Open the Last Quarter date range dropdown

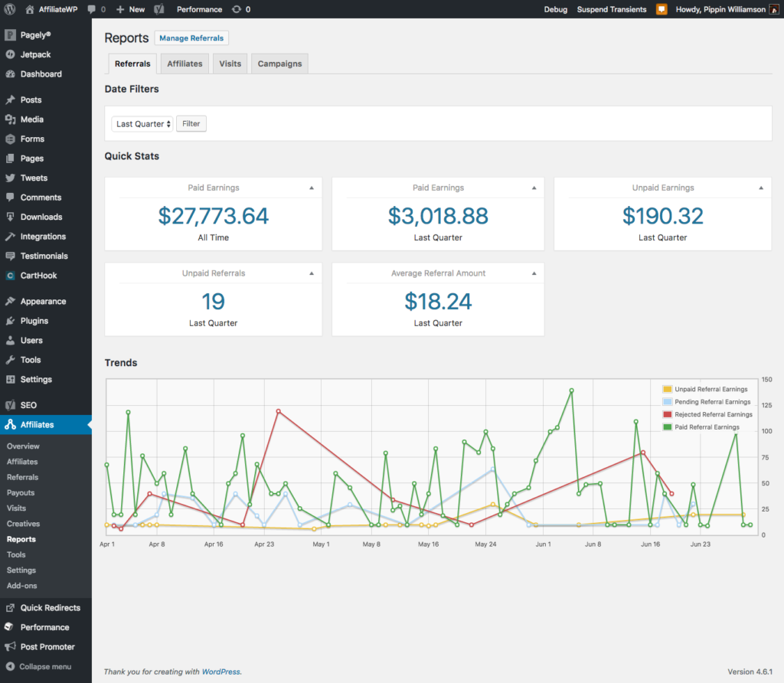[142, 124]
